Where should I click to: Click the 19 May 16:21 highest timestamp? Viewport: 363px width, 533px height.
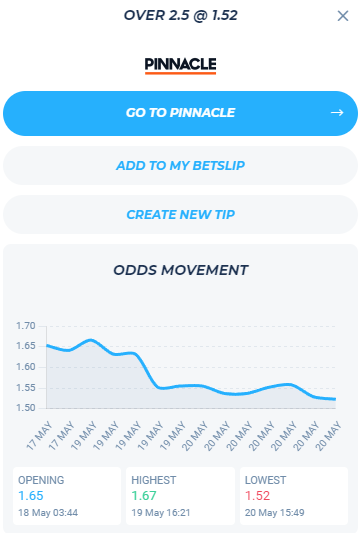coord(161,513)
